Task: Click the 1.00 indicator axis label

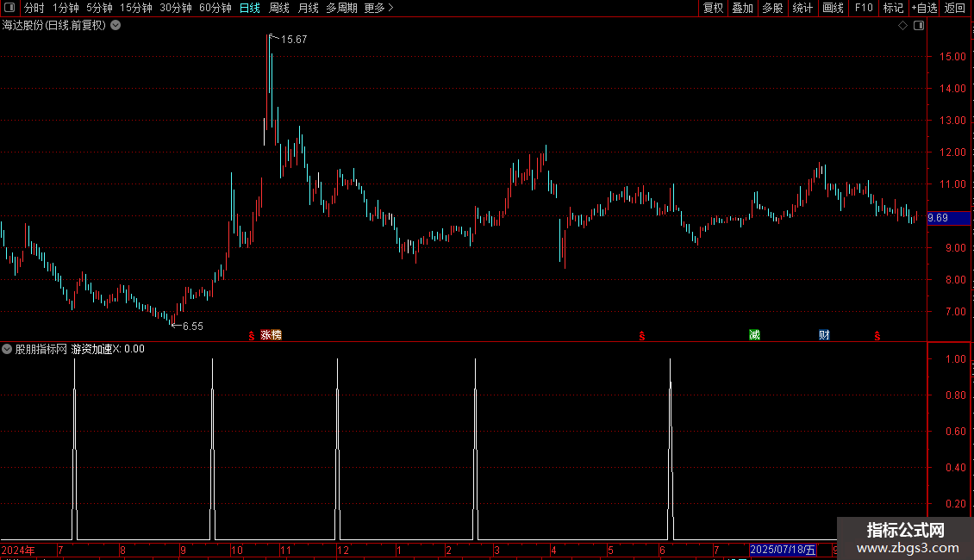Action: [x=955, y=359]
